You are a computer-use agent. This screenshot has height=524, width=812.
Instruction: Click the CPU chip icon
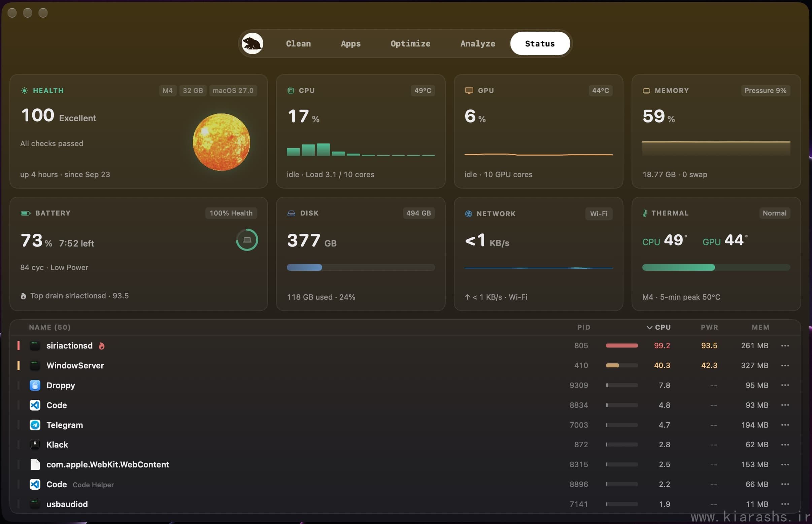pyautogui.click(x=291, y=91)
